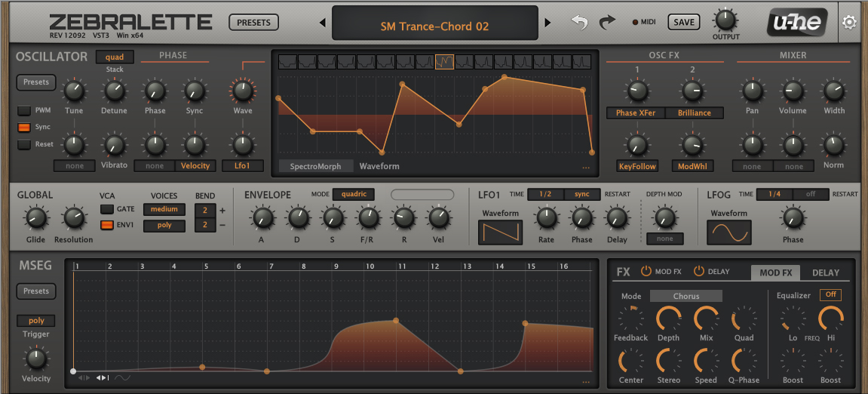This screenshot has height=394, width=868.
Task: Switch to the SpectroMorph tab
Action: pos(314,166)
